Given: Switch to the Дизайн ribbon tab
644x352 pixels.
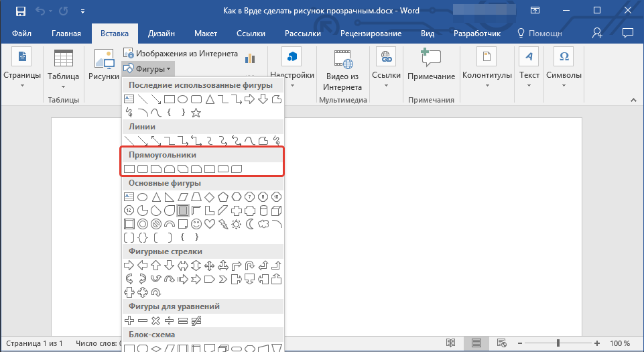Looking at the screenshot, I should pyautogui.click(x=162, y=34).
